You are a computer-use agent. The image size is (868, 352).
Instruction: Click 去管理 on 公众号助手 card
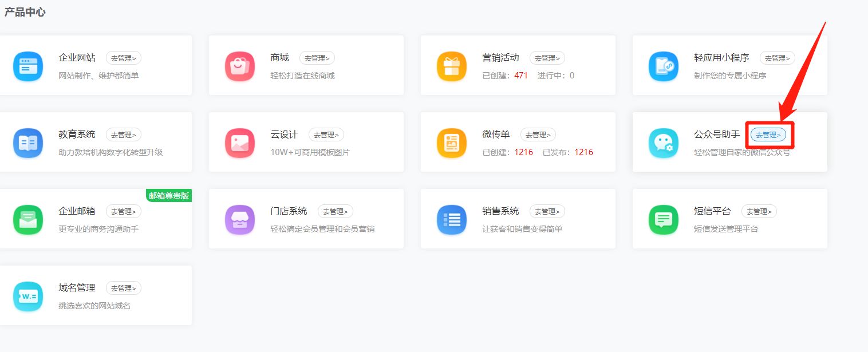coord(769,135)
